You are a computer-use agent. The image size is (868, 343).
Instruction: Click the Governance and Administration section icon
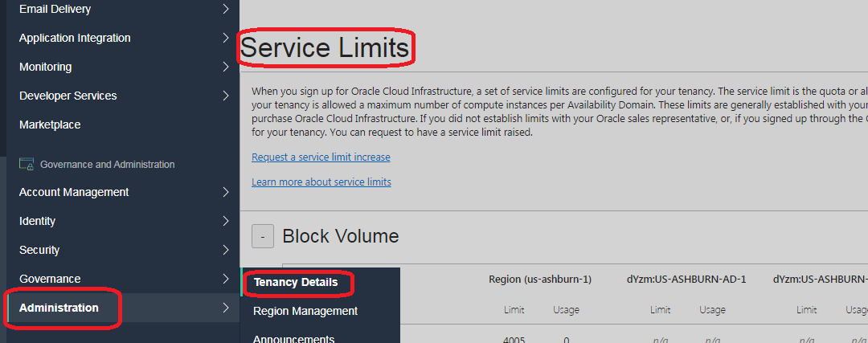(26, 164)
